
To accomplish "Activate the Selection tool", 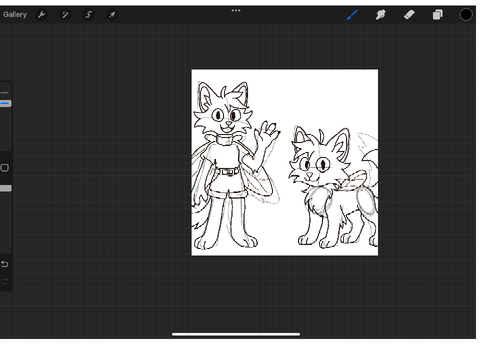I will [88, 15].
